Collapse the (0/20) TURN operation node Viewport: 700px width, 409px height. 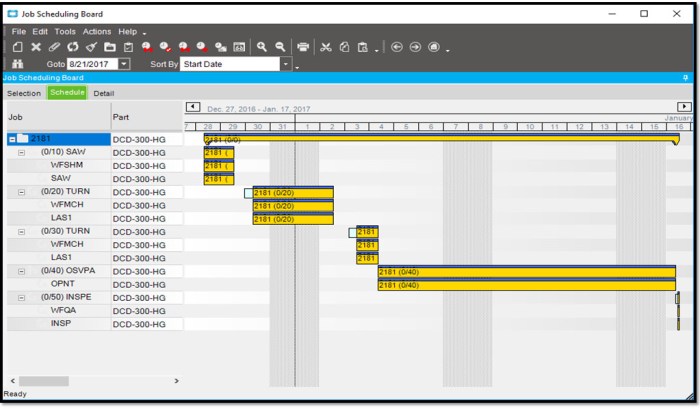point(21,192)
